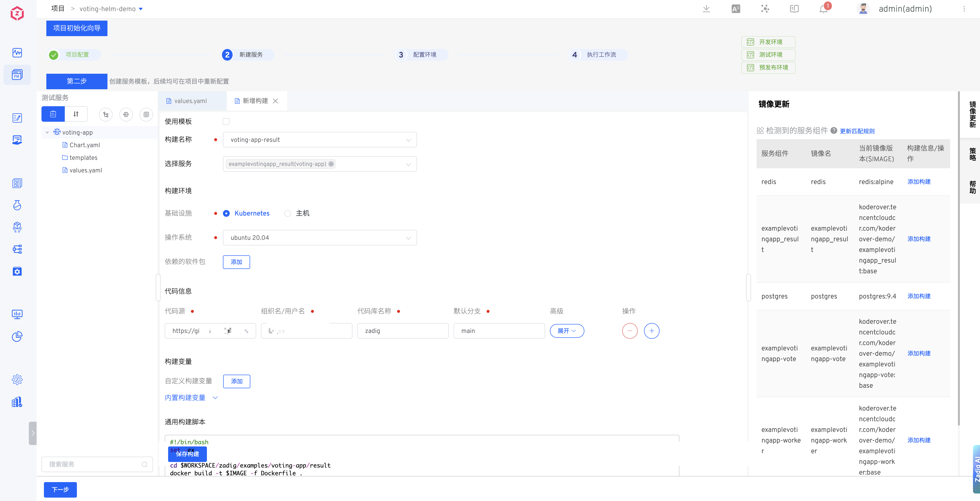Click 添加构建 for postgres row
The image size is (980, 501).
click(919, 296)
